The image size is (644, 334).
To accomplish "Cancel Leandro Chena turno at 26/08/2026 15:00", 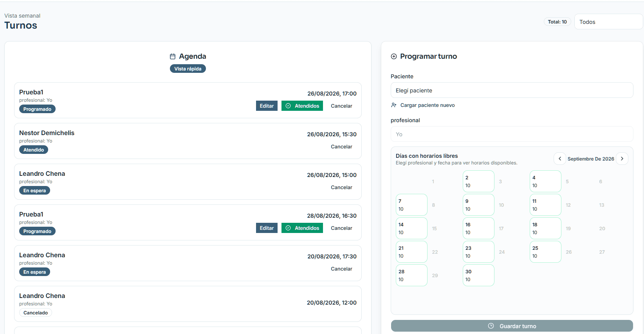I will pos(341,187).
